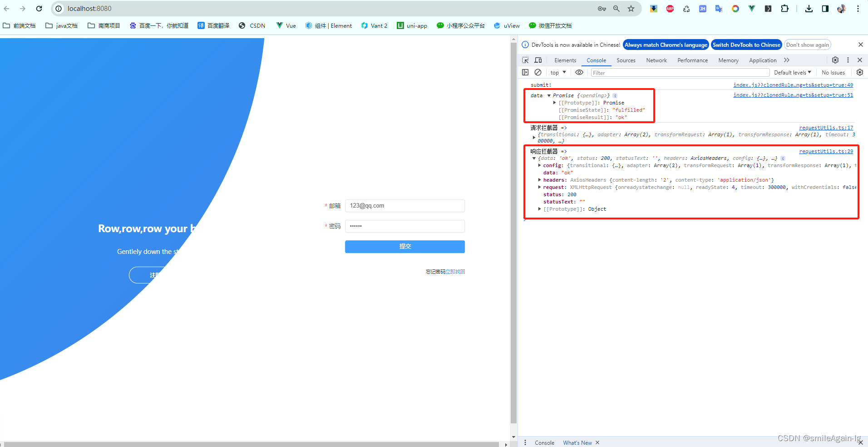Click the 立即找回 password recovery link

[455, 272]
